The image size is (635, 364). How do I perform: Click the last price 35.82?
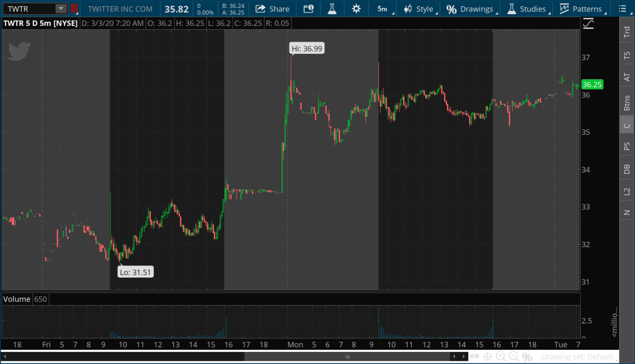click(176, 9)
